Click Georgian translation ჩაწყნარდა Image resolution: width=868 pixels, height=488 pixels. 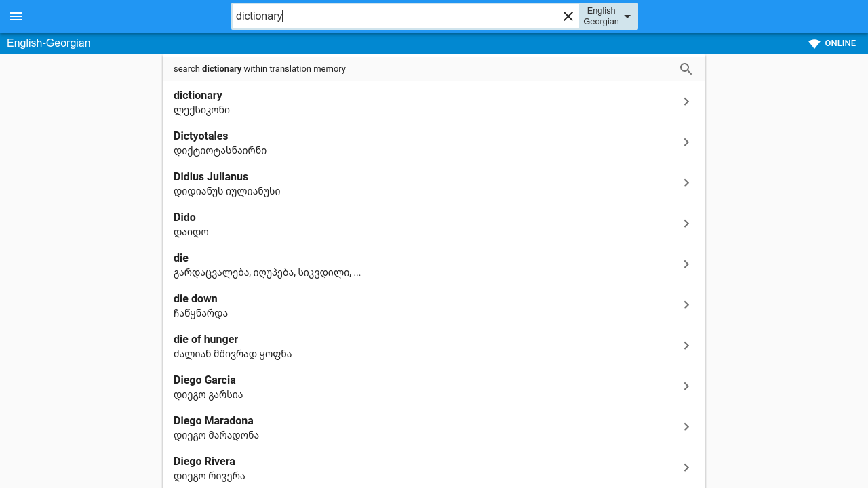click(x=201, y=314)
